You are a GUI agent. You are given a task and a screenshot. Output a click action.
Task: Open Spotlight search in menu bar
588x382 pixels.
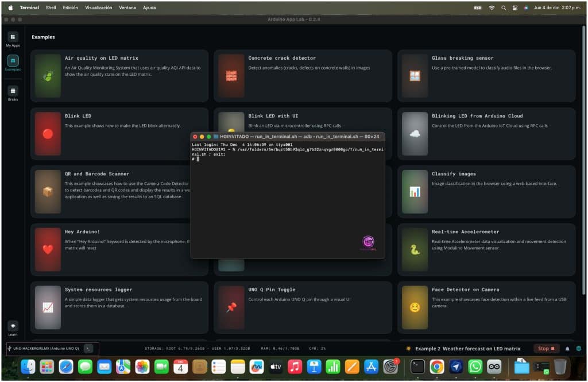[x=503, y=7]
